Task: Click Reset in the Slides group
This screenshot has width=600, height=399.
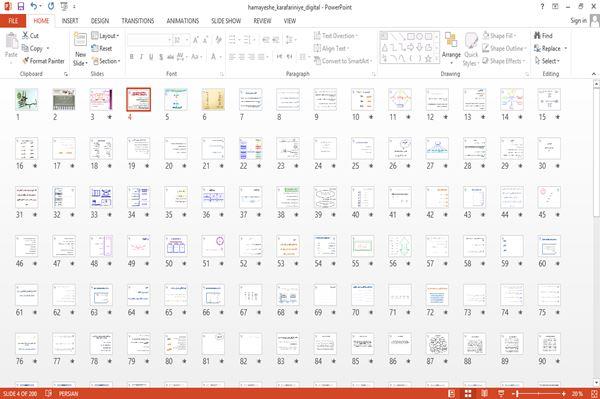Action: (102, 48)
